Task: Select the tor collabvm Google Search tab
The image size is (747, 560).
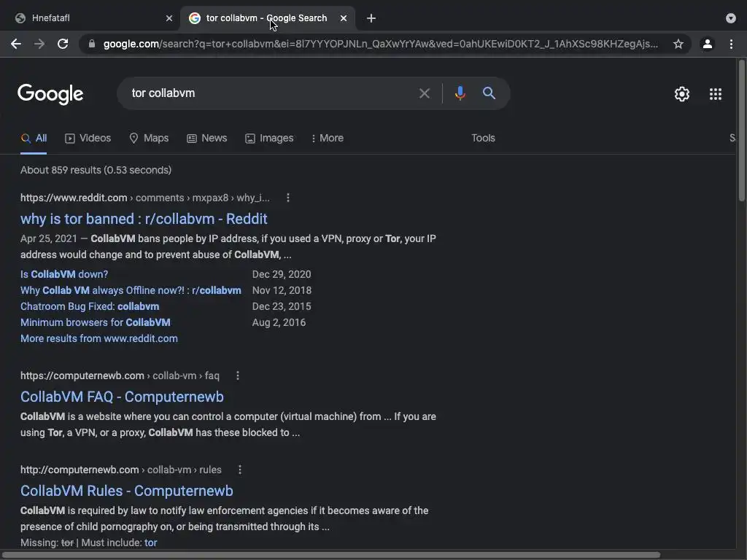Action: coord(267,18)
